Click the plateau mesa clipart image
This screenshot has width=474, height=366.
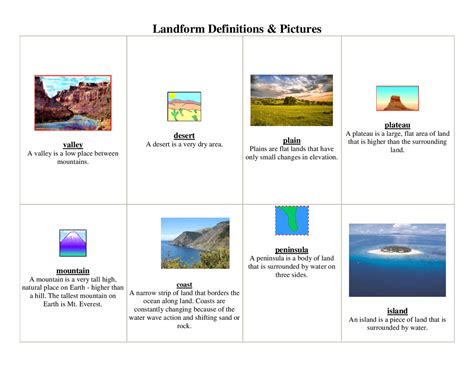[x=397, y=98]
